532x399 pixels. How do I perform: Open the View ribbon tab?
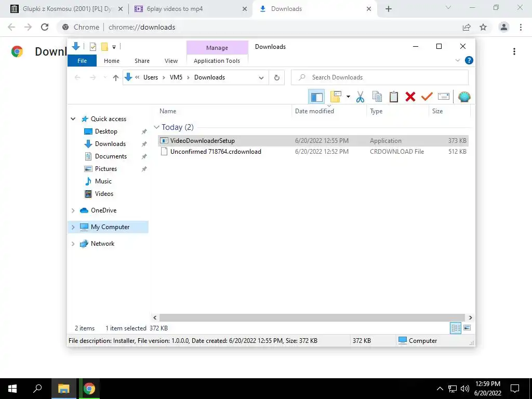pos(171,61)
